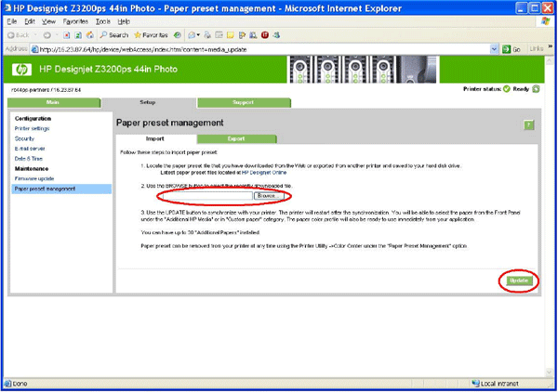
Task: Click the HP logo icon
Action: [21, 70]
